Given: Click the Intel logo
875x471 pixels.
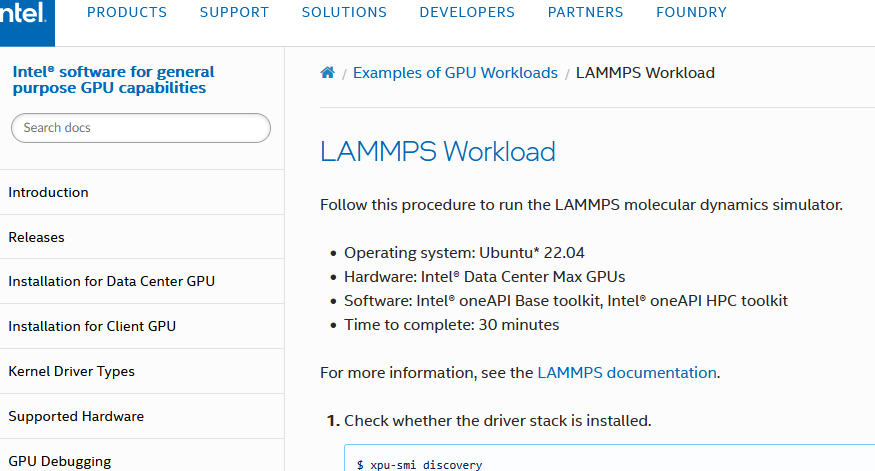Looking at the screenshot, I should (25, 21).
